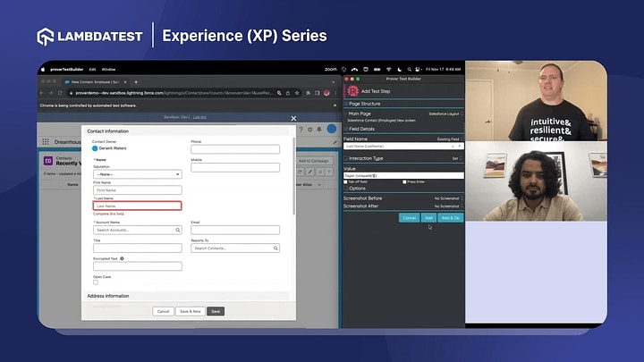
Task: Click the Value text field
Action: [403, 176]
